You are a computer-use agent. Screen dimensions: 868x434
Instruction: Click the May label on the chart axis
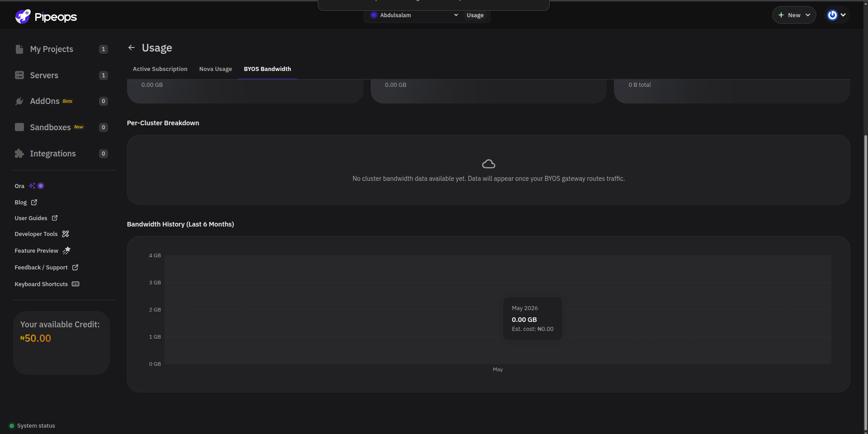pos(498,369)
